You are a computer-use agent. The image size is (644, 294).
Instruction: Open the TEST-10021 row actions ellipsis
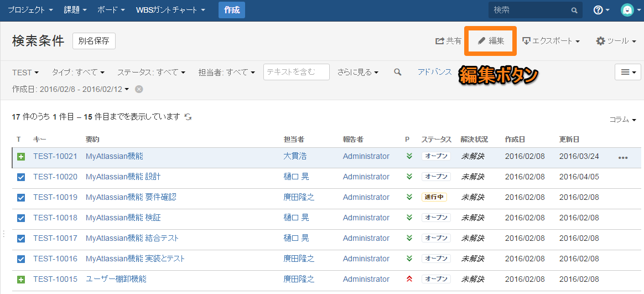coord(623,157)
